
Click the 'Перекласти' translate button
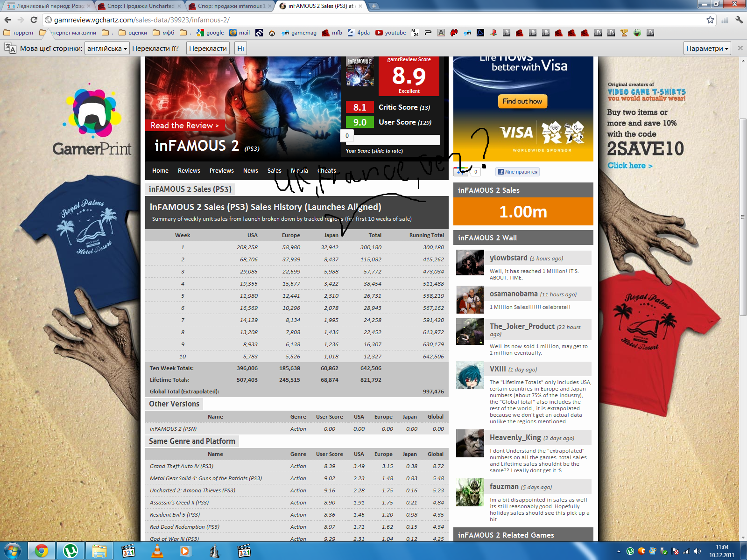208,49
